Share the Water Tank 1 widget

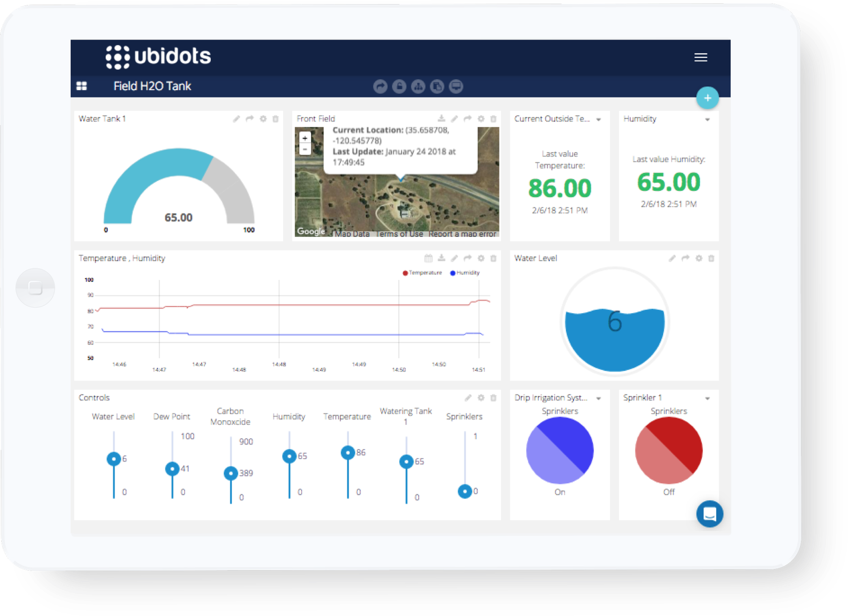(x=250, y=119)
